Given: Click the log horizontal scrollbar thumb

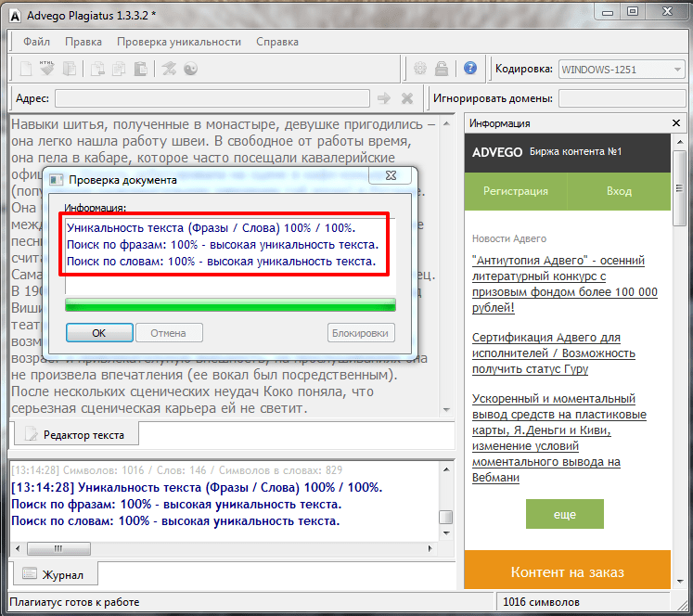Looking at the screenshot, I should (58, 548).
